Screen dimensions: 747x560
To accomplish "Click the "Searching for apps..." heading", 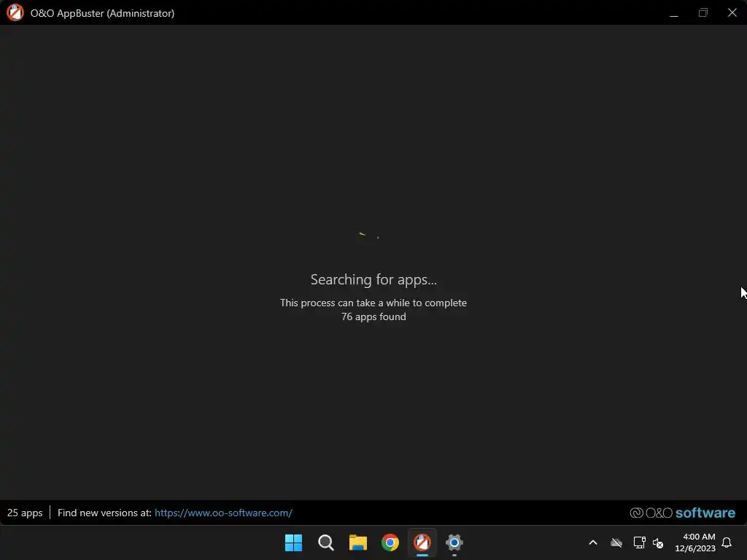I will pyautogui.click(x=373, y=279).
